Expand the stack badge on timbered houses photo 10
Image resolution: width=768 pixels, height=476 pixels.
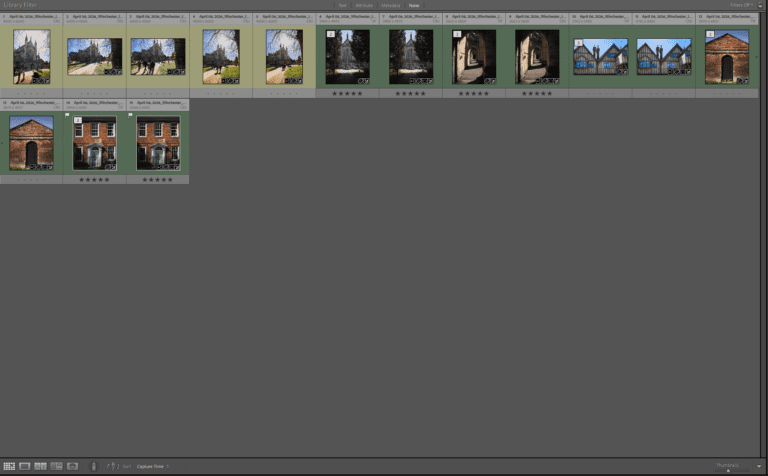click(578, 43)
